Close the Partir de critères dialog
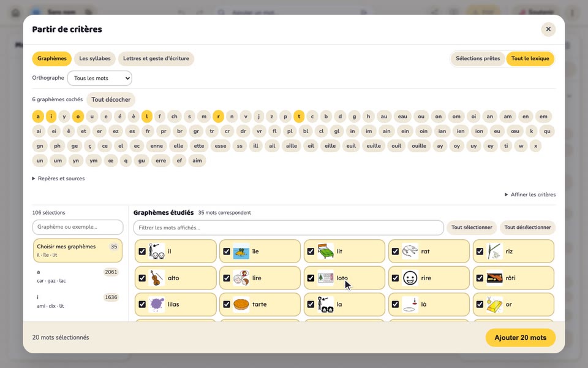588x368 pixels. click(548, 29)
